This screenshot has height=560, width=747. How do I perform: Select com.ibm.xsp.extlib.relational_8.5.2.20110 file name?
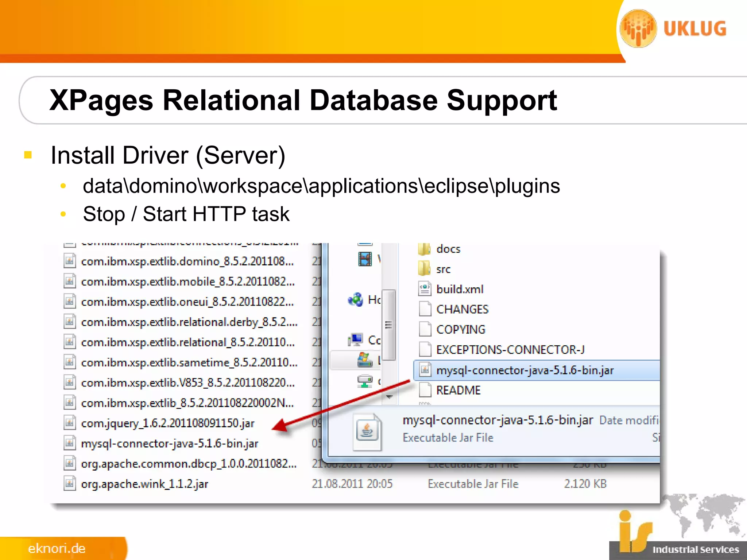(188, 342)
